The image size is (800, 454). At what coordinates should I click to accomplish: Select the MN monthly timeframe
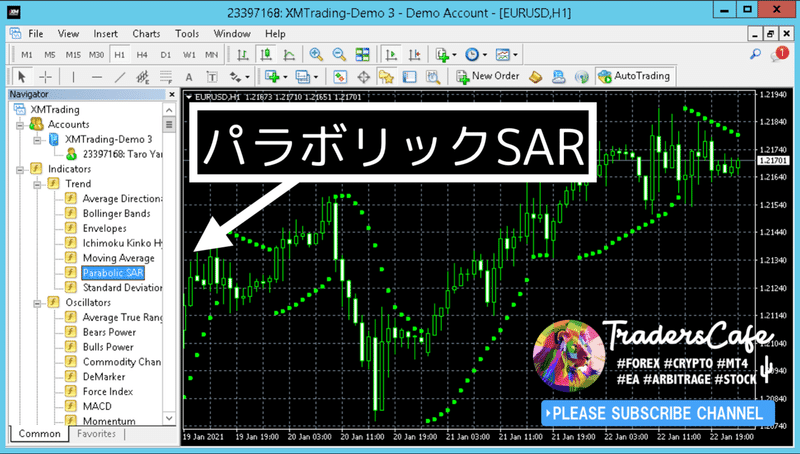tap(211, 55)
